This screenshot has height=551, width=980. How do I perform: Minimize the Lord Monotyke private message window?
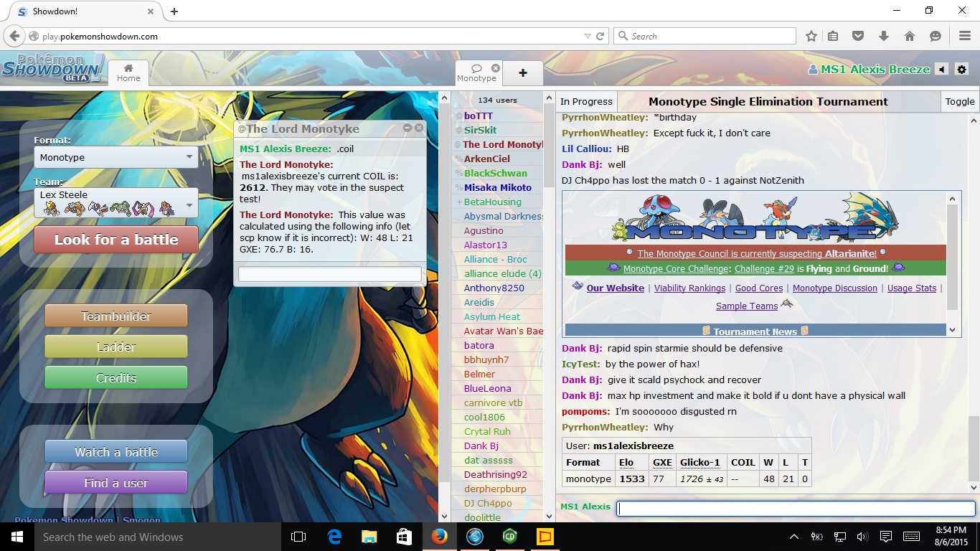(x=407, y=128)
